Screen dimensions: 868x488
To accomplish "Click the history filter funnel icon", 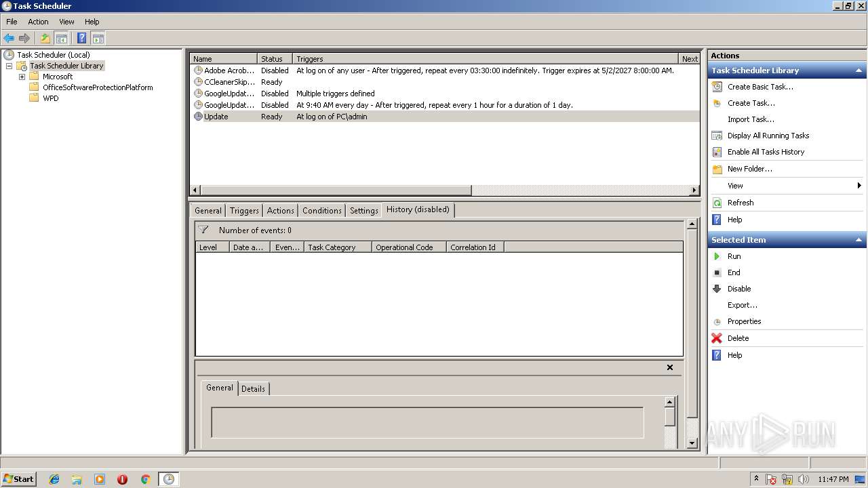I will 203,230.
